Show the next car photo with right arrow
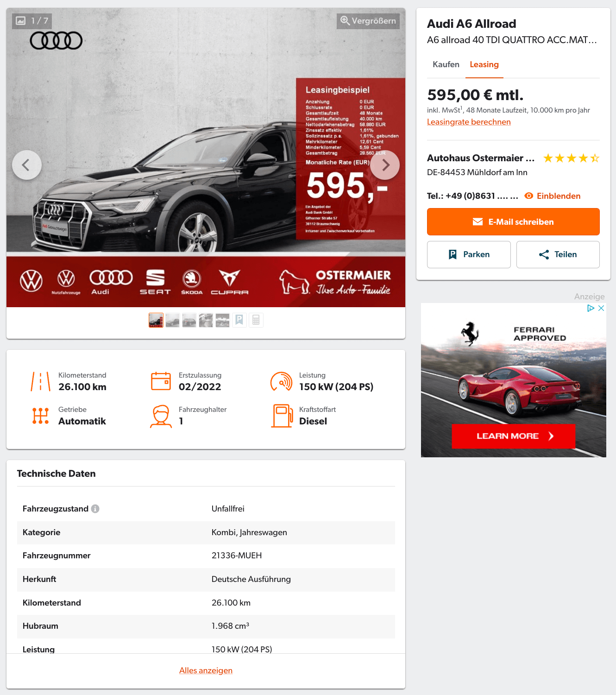 [385, 165]
